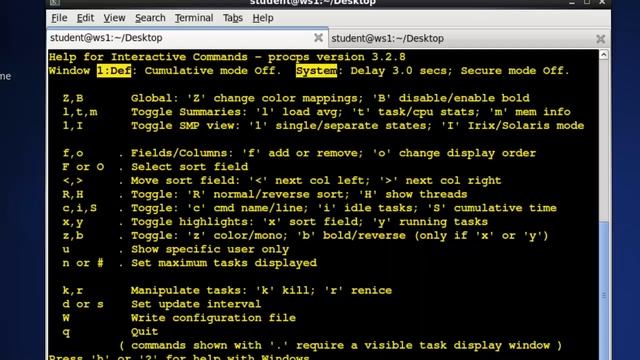Click the terminal vertical scrollbar thumb

click(x=604, y=290)
